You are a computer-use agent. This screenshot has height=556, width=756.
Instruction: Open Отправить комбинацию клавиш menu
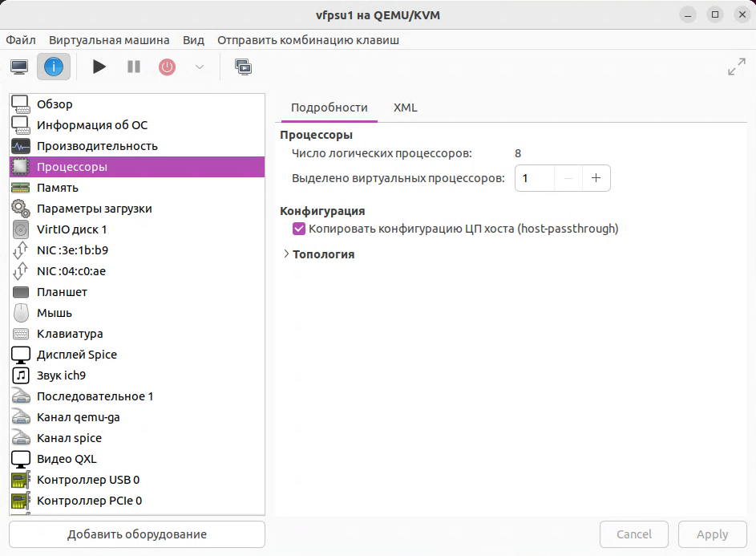(x=308, y=40)
